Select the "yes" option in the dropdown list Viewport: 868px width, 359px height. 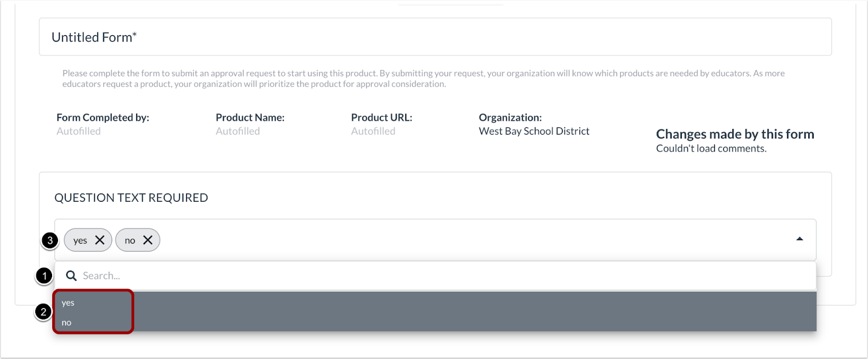click(67, 303)
